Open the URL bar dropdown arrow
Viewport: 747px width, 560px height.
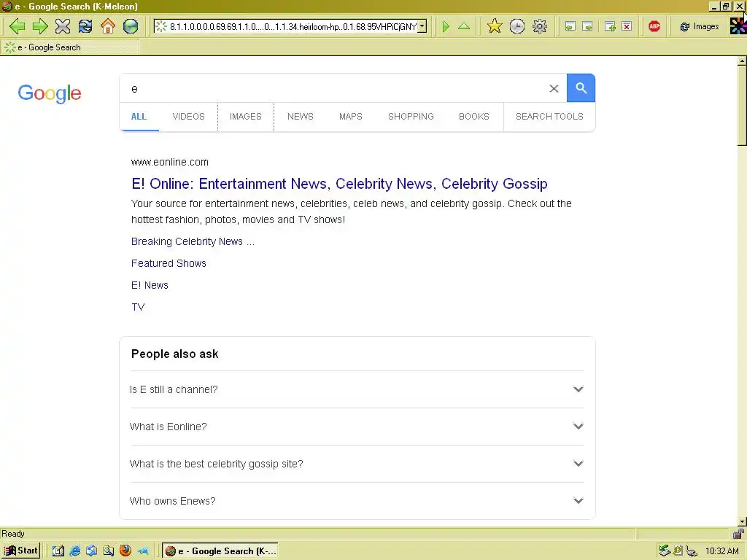(422, 26)
